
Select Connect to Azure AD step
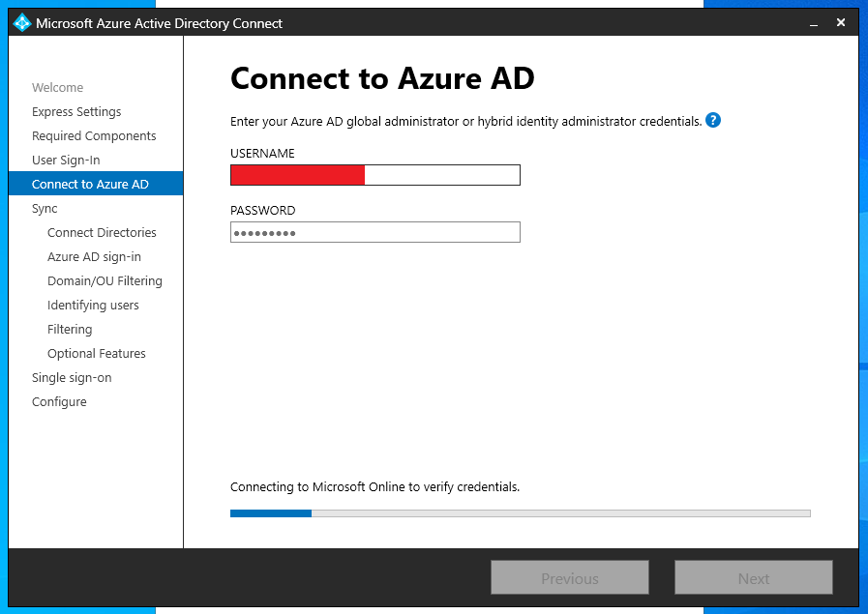click(x=96, y=184)
